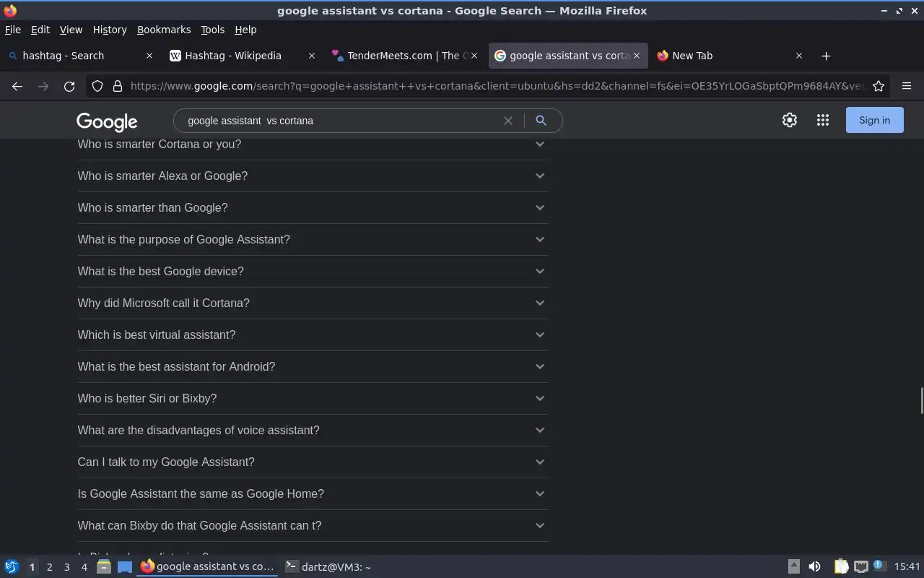Switch to the hashtag - Search tab
Image resolution: width=924 pixels, height=578 pixels.
click(81, 56)
